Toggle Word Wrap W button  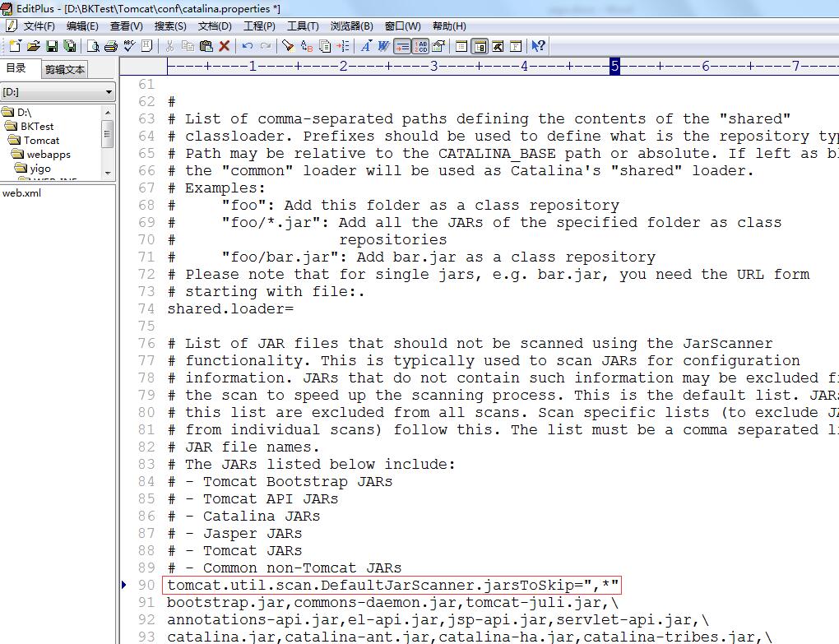(383, 46)
